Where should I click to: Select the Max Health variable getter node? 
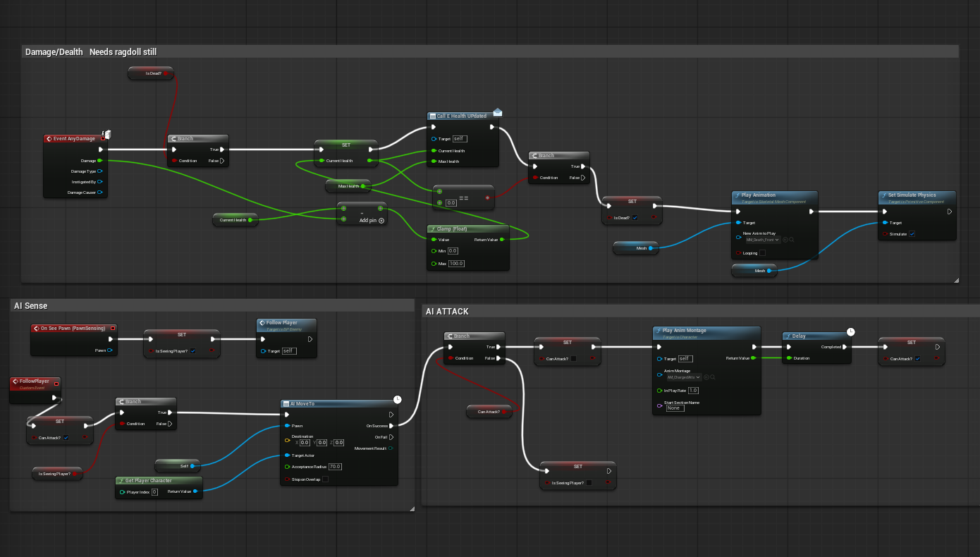pyautogui.click(x=348, y=186)
